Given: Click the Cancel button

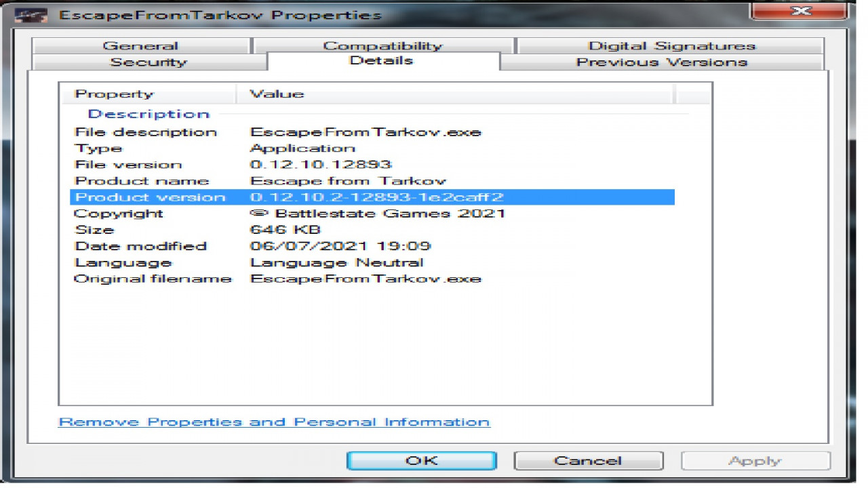Looking at the screenshot, I should (x=588, y=461).
